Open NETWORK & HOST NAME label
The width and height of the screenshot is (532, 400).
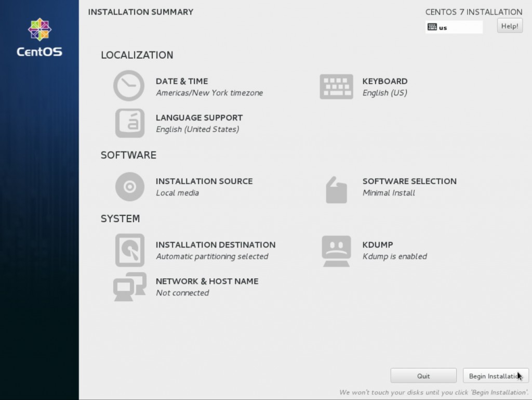point(207,281)
